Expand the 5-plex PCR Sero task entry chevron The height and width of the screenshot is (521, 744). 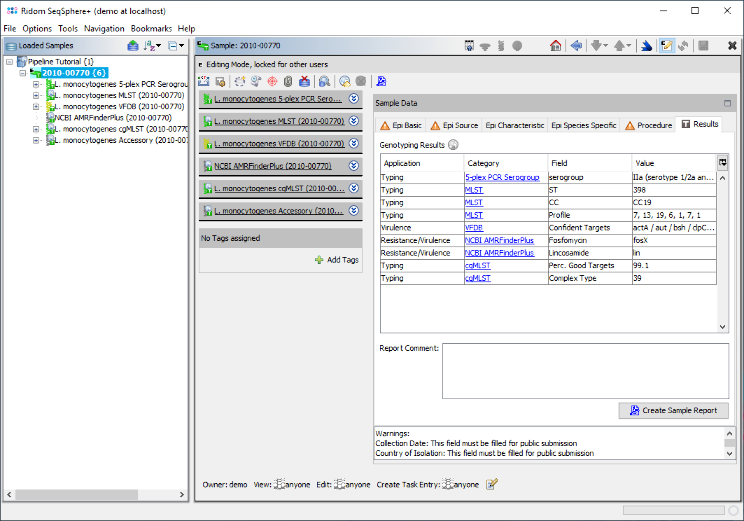point(353,99)
